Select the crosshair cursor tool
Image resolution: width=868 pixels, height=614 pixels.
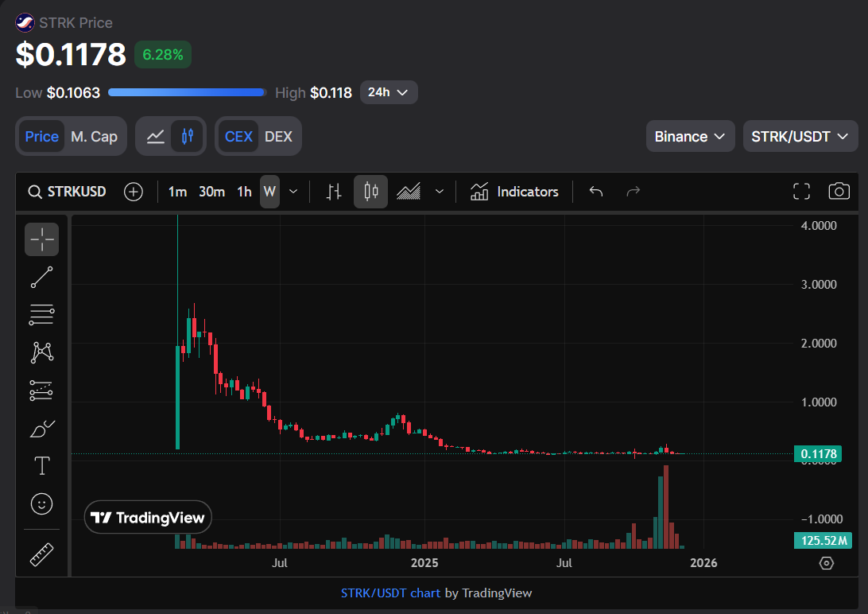pos(41,239)
